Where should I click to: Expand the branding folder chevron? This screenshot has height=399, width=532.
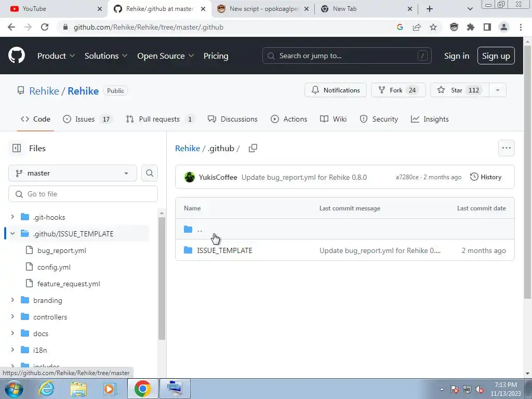12,300
